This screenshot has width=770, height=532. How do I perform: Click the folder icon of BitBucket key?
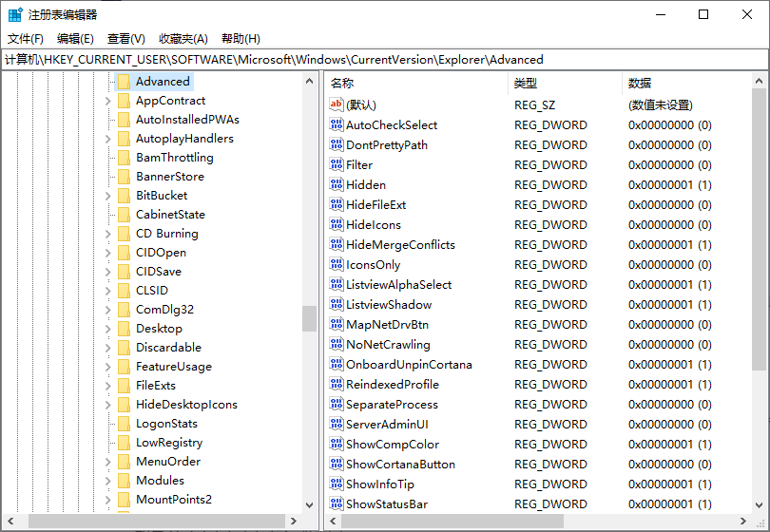click(123, 195)
